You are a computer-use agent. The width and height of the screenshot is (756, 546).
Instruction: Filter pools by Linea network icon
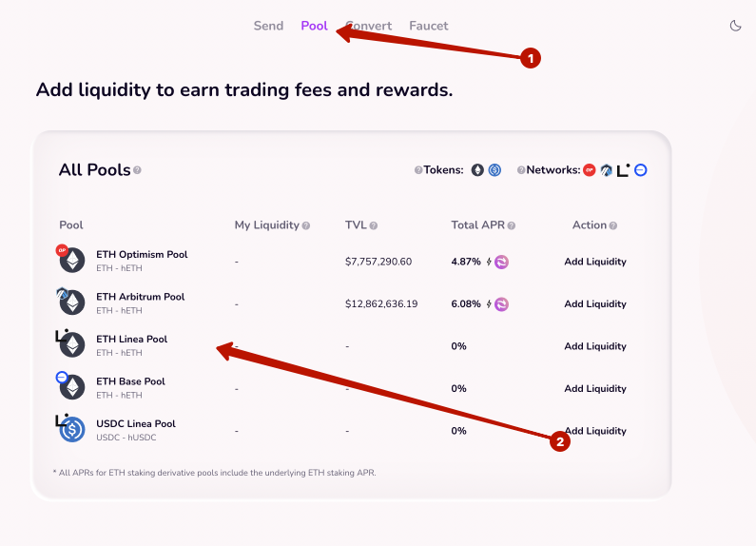pos(623,170)
